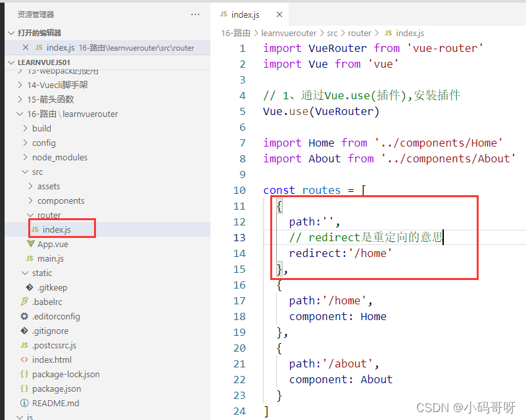This screenshot has height=420, width=526.
Task: Click the JS icon next to main.js
Action: point(30,259)
